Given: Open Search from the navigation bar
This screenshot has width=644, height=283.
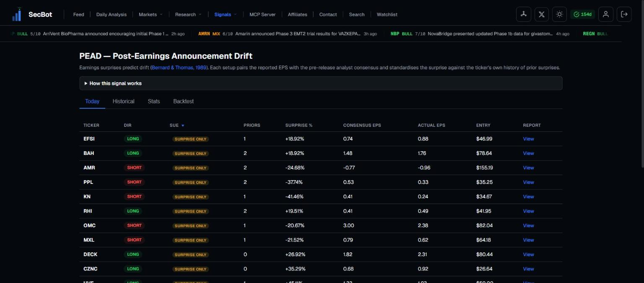Looking at the screenshot, I should click(357, 14).
